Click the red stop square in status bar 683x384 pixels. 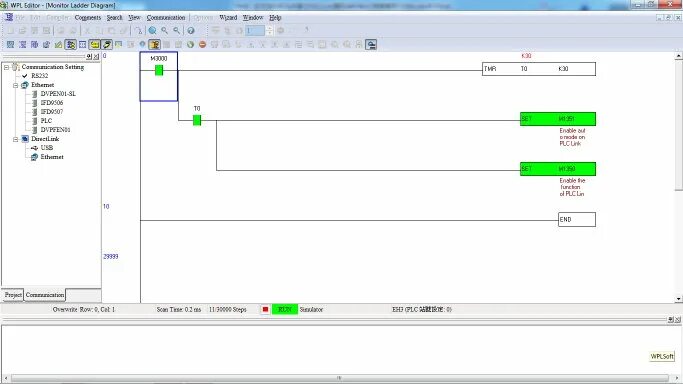click(x=265, y=309)
